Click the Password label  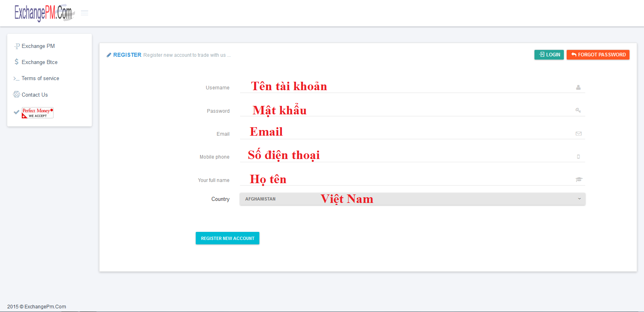tap(218, 111)
